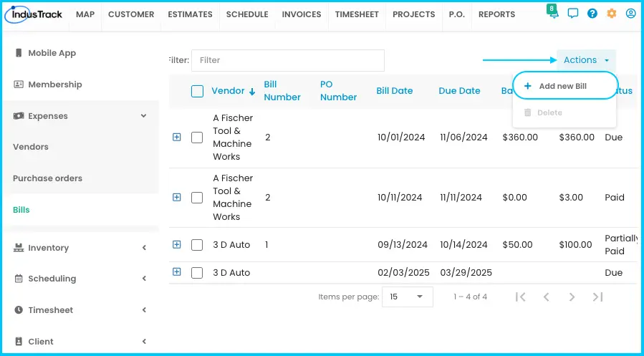The height and width of the screenshot is (356, 644).
Task: Check the bill dated 10/01/2024
Action: coord(197,137)
